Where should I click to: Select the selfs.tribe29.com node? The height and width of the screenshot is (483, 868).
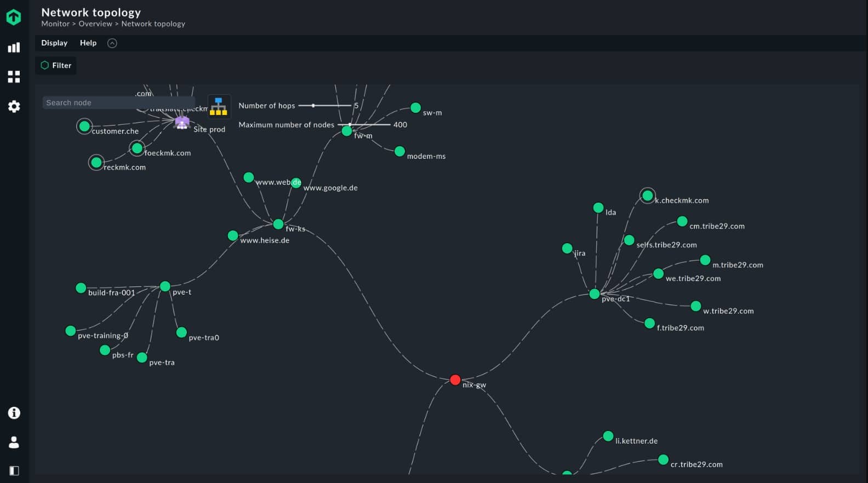tap(629, 240)
